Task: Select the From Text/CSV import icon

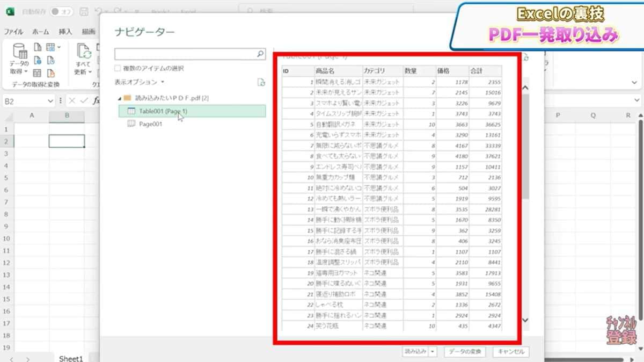Action: [38, 47]
